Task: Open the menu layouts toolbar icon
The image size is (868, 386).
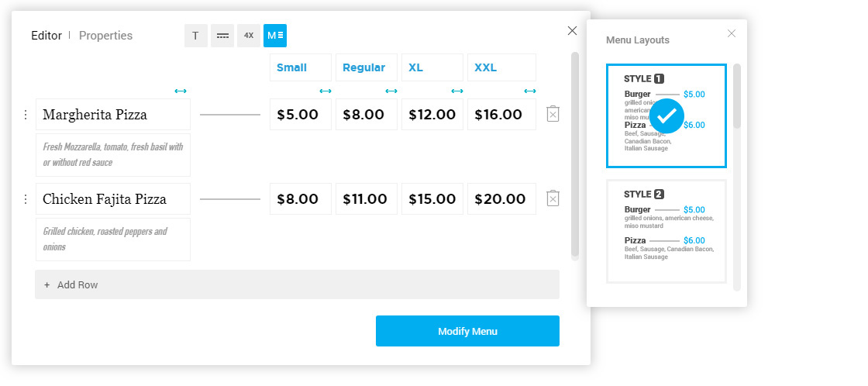Action: 275,36
